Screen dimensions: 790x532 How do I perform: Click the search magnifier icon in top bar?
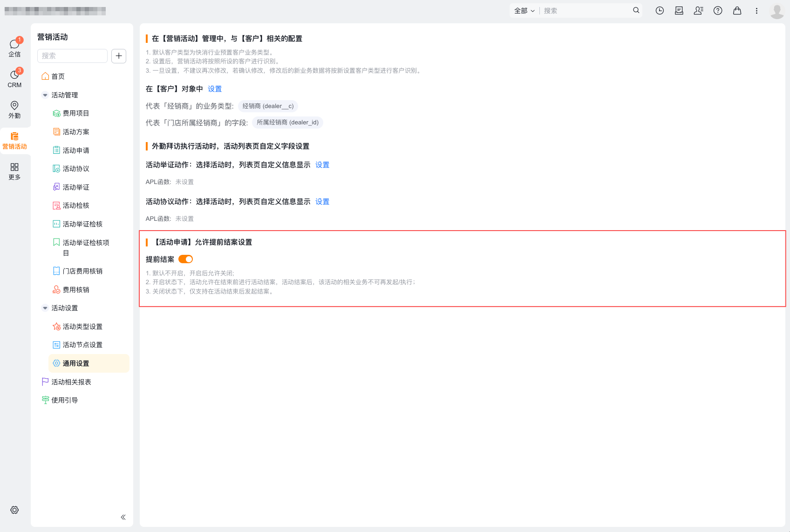click(636, 10)
